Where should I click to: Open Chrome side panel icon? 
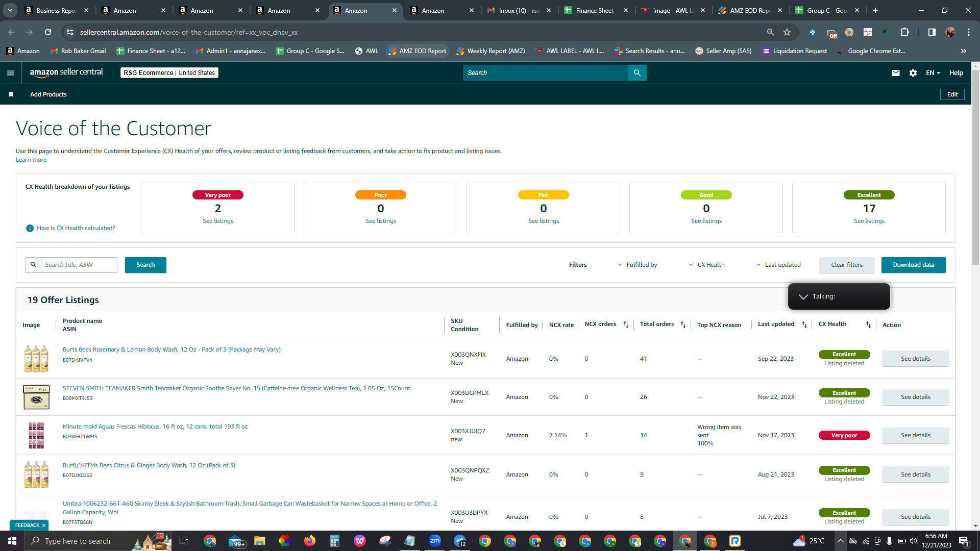[932, 32]
